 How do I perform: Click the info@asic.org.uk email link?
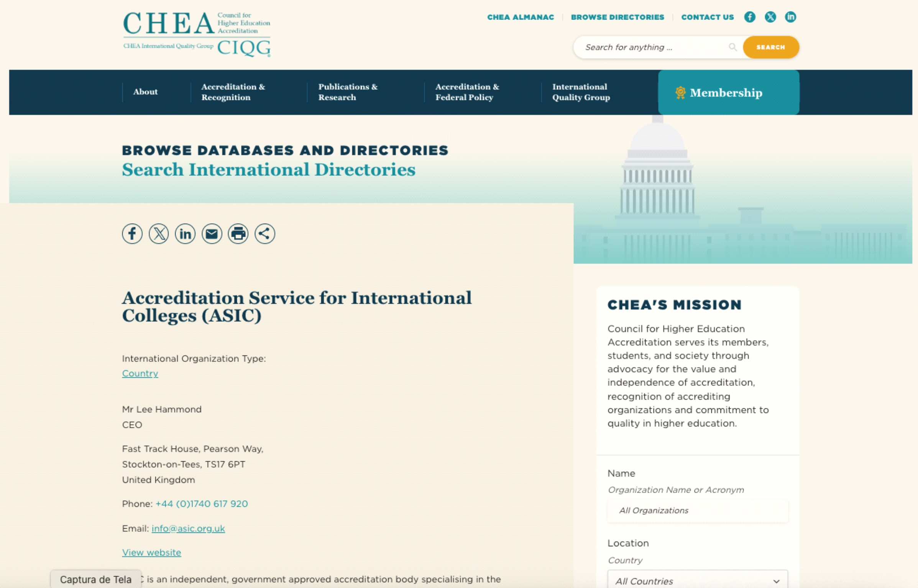tap(188, 528)
